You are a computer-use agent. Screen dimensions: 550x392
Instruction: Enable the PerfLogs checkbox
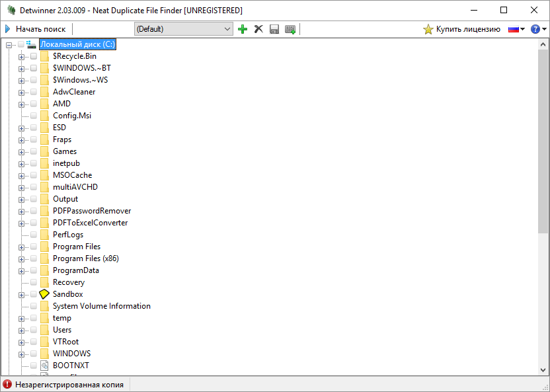coord(34,235)
